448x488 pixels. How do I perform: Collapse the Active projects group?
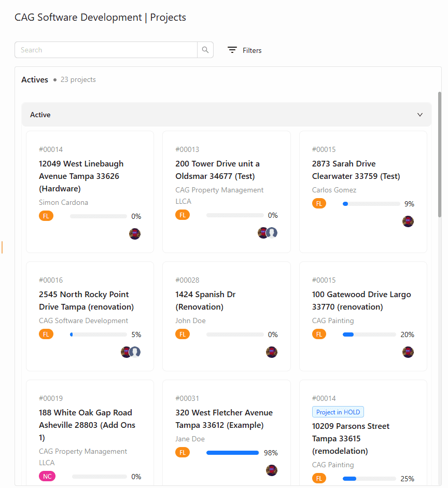click(419, 115)
